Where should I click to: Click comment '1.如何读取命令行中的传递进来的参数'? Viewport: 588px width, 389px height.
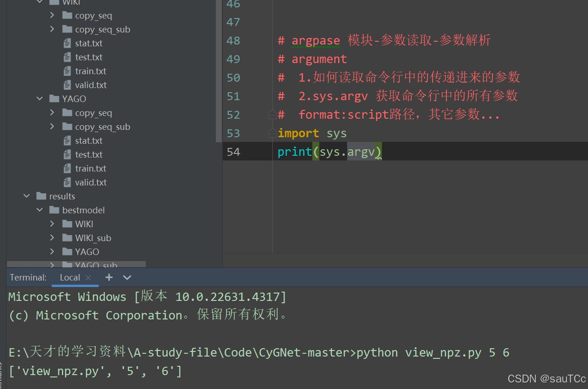(409, 77)
